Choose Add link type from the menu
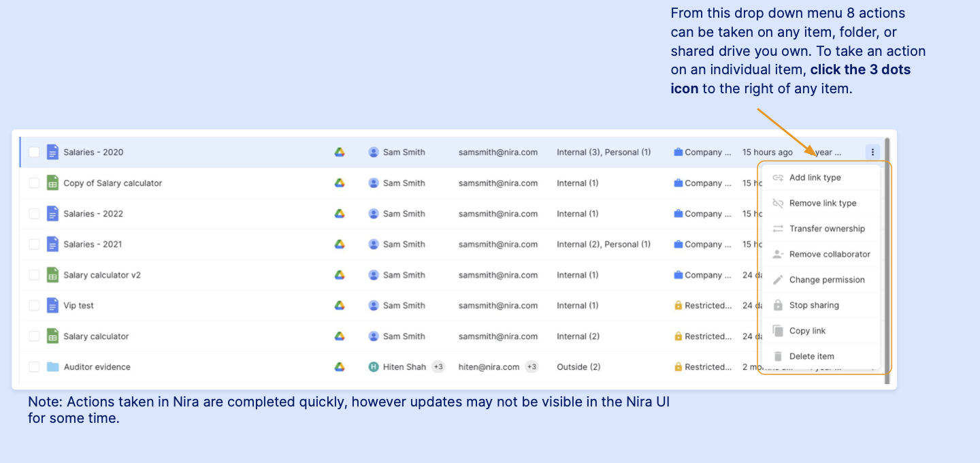This screenshot has width=980, height=463. [815, 178]
